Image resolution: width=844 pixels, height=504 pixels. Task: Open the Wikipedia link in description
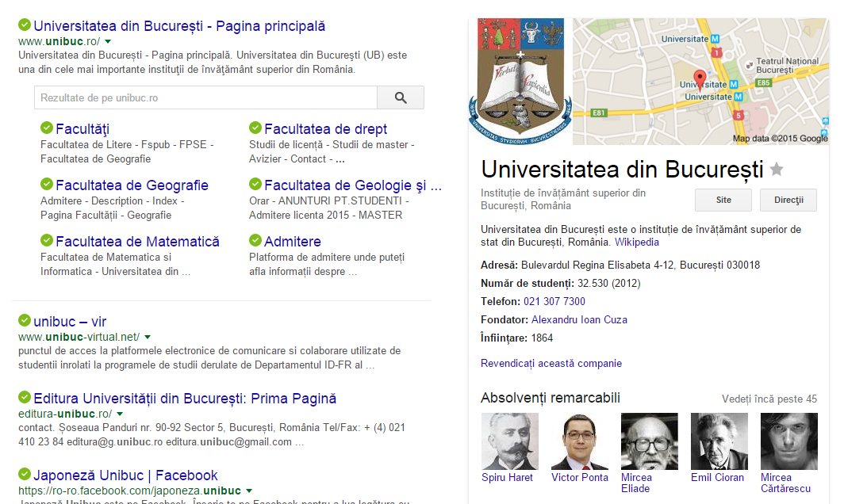pyautogui.click(x=637, y=242)
